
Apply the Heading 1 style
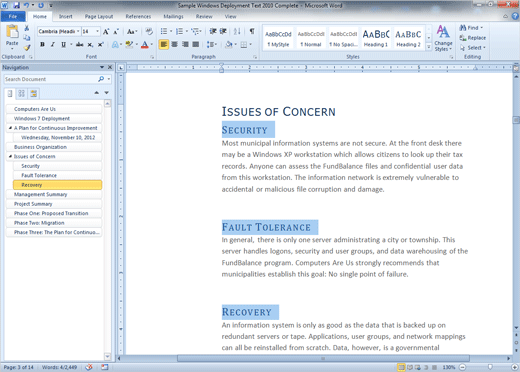[x=376, y=38]
